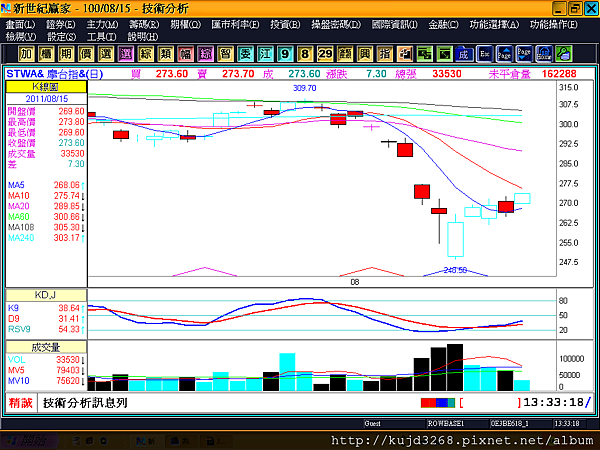600x450 pixels.
Task: Click the MA10 value 275.74
Action: (x=67, y=196)
